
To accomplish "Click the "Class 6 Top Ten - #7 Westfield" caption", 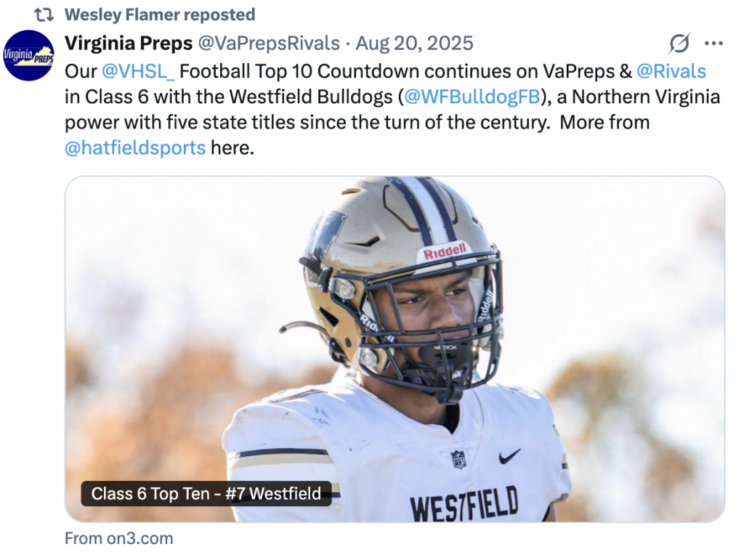I will [206, 495].
